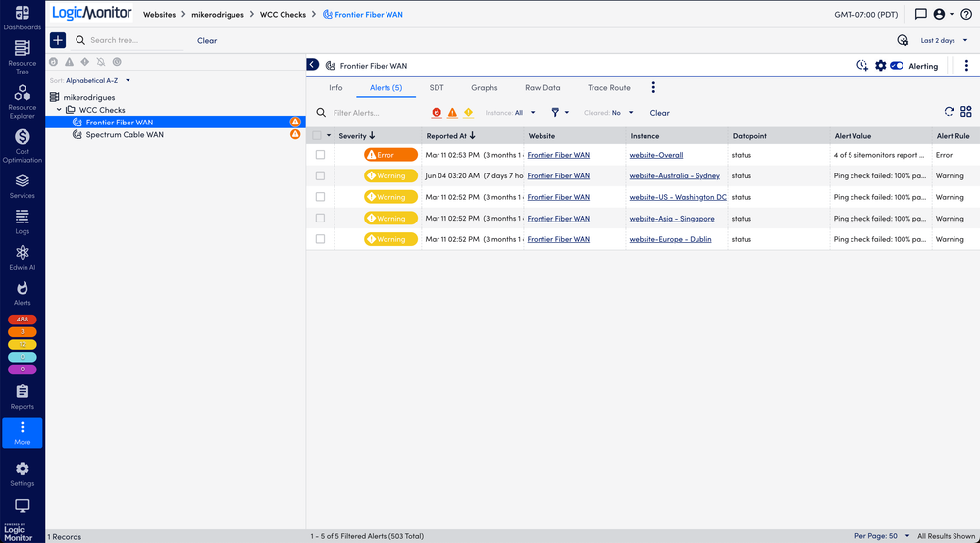Screen dimensions: 980x543
Task: Click the monitor icon at sidebar bottom
Action: pos(22,505)
